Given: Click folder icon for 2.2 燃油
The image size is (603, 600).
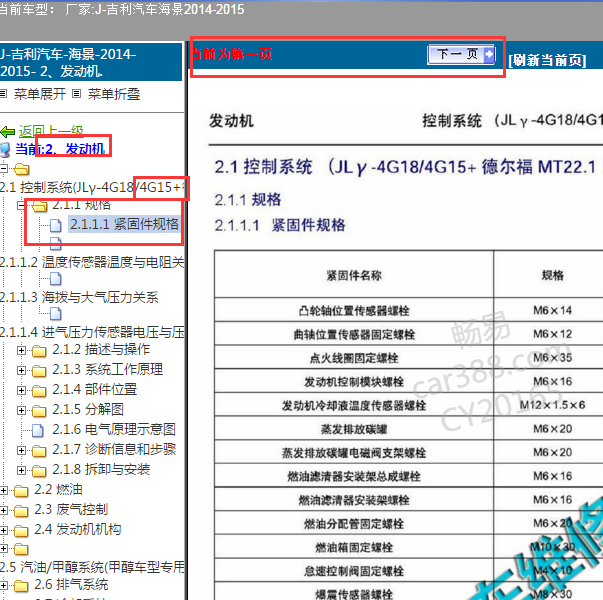Looking at the screenshot, I should tap(21, 491).
